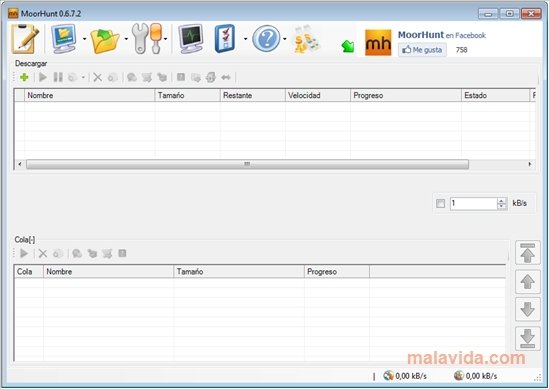This screenshot has height=389, width=549.
Task: Click the Progreso header in the queue list
Action: pyautogui.click(x=337, y=271)
